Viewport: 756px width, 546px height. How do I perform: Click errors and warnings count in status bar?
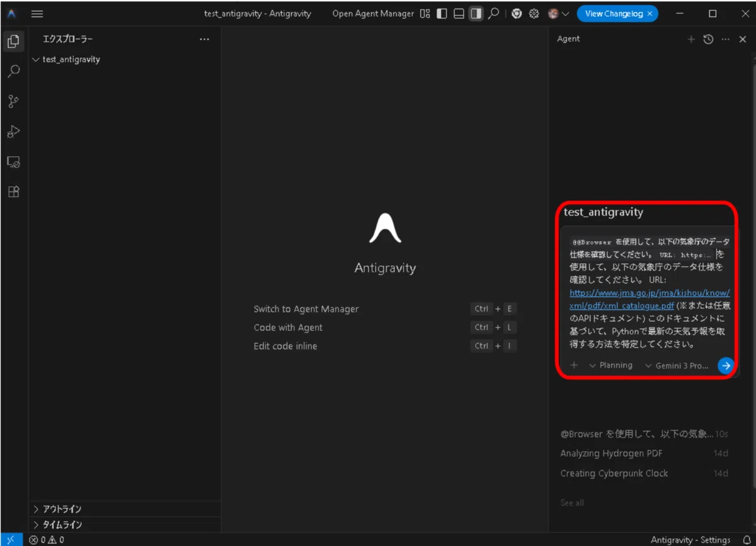point(47,540)
